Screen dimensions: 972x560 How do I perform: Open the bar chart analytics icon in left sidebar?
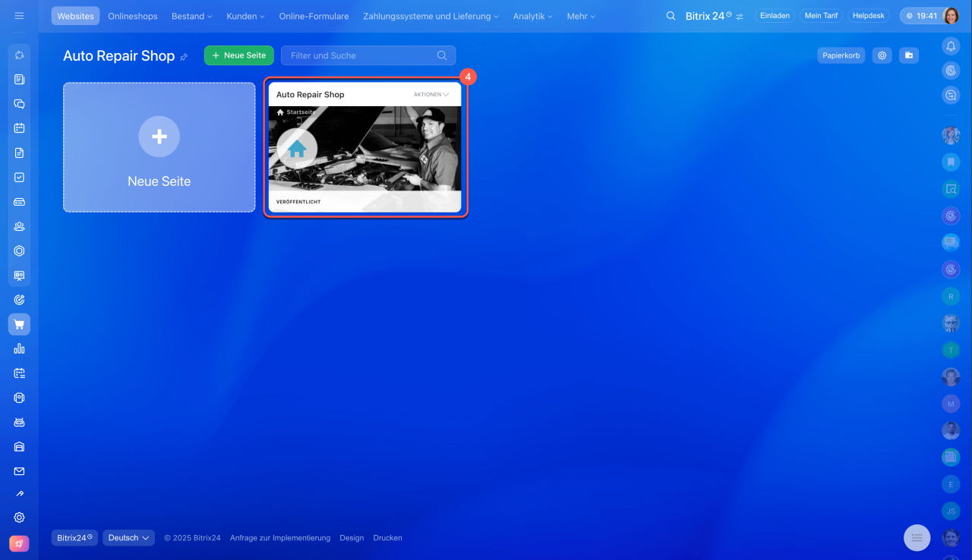[x=20, y=349]
